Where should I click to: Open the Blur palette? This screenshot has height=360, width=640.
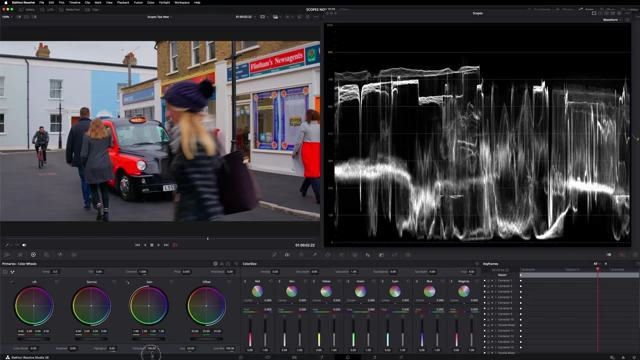tap(368, 255)
